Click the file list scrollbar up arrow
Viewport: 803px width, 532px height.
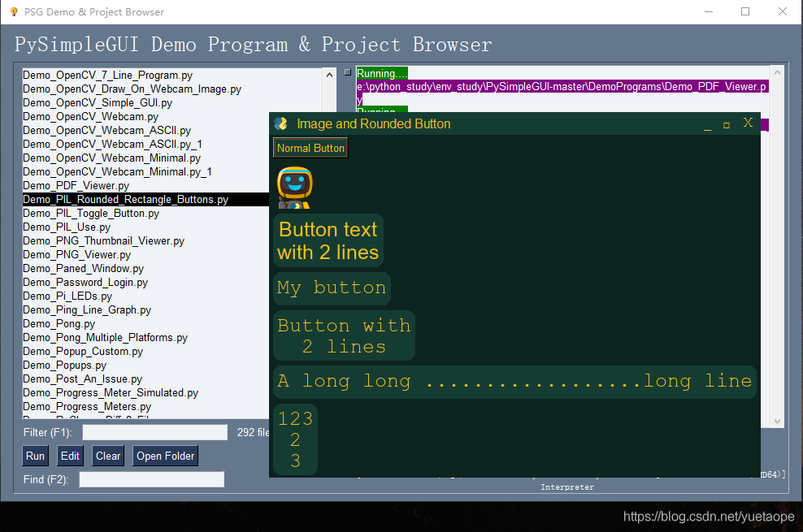329,75
